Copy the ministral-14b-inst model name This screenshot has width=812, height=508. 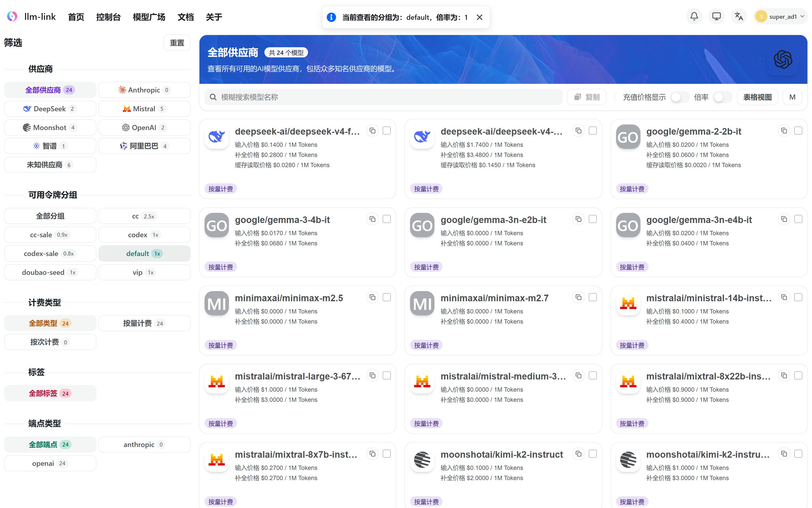784,297
